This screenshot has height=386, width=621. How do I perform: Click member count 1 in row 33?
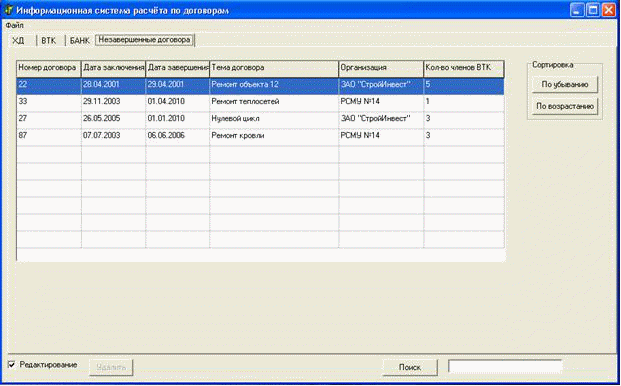pyautogui.click(x=464, y=103)
